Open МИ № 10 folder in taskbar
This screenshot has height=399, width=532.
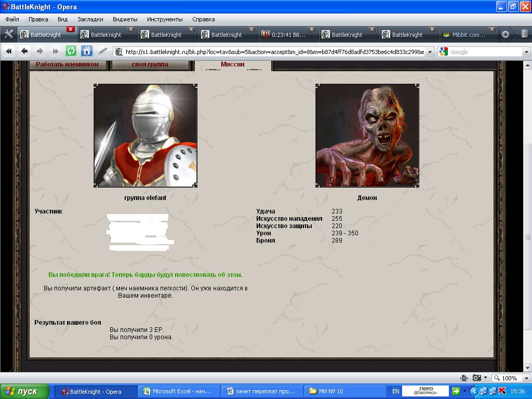(345, 392)
